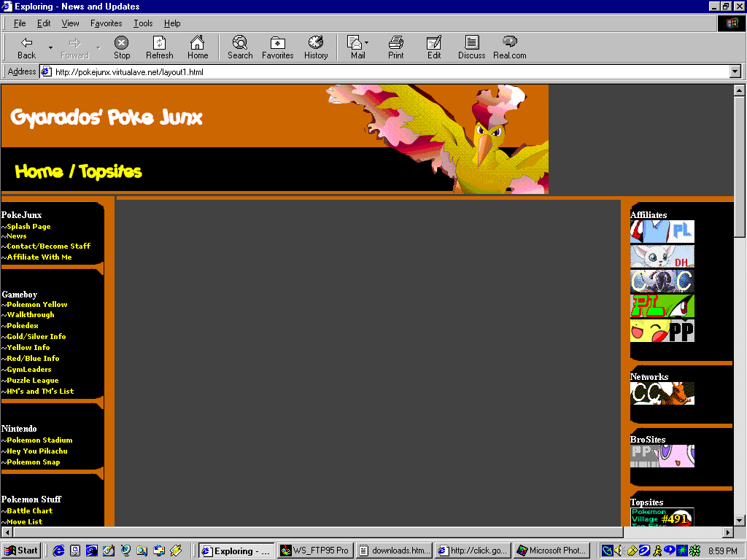Click the vertical scrollbar down arrow
The image size is (747, 560).
(x=739, y=520)
